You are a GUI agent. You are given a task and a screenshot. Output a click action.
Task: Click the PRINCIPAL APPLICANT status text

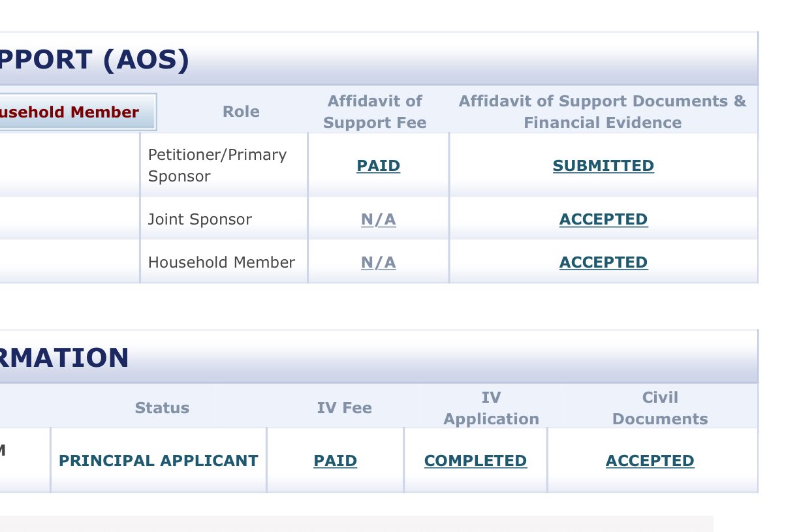pyautogui.click(x=159, y=461)
